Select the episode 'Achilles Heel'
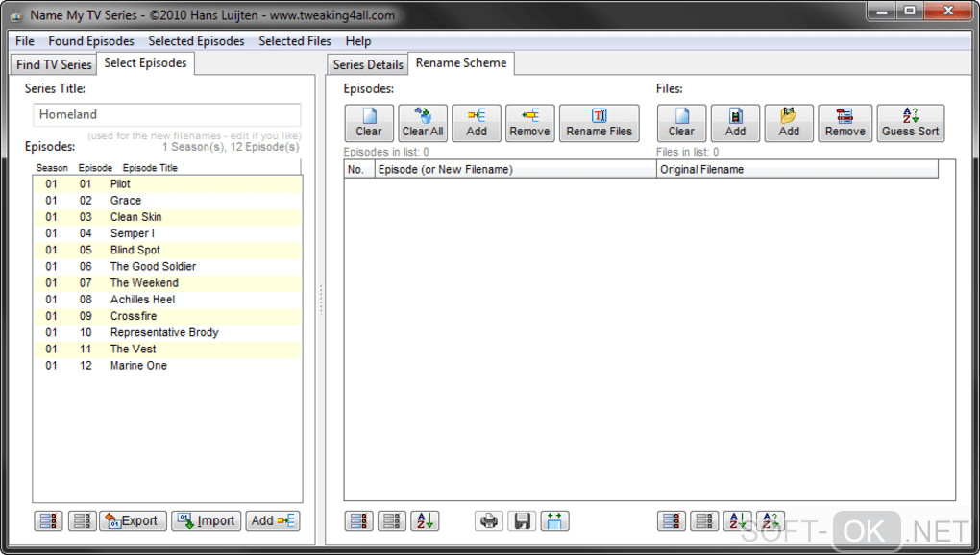 (167, 300)
